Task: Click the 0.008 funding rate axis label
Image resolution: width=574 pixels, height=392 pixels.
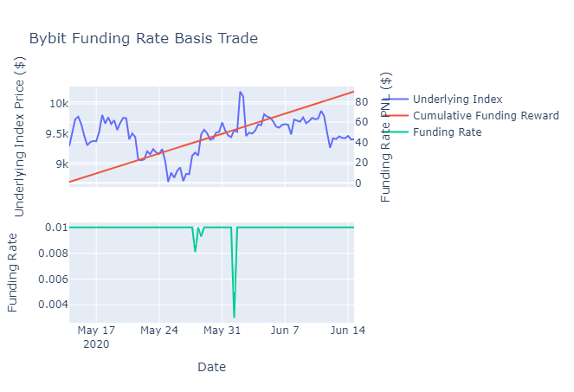Action: click(53, 254)
